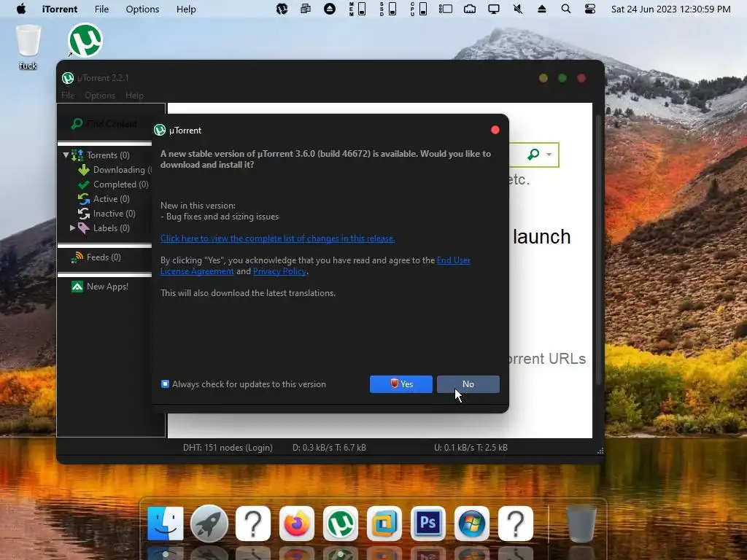Open the Privacy Policy link
Viewport: 747px width, 560px height.
[279, 271]
